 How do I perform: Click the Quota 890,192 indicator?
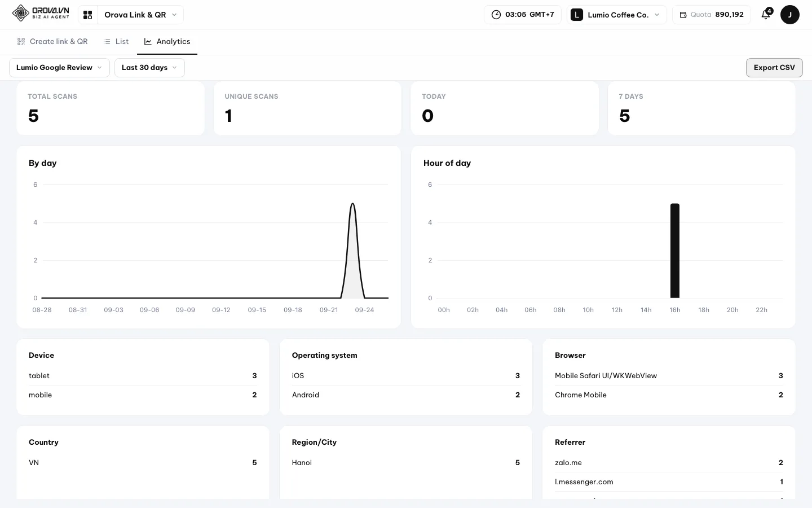(x=712, y=15)
